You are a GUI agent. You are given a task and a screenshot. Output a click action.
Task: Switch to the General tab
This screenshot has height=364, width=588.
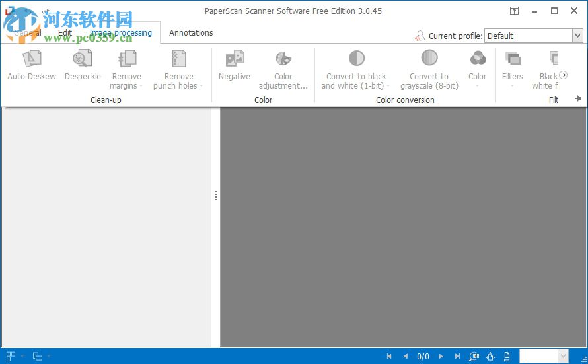click(x=28, y=33)
